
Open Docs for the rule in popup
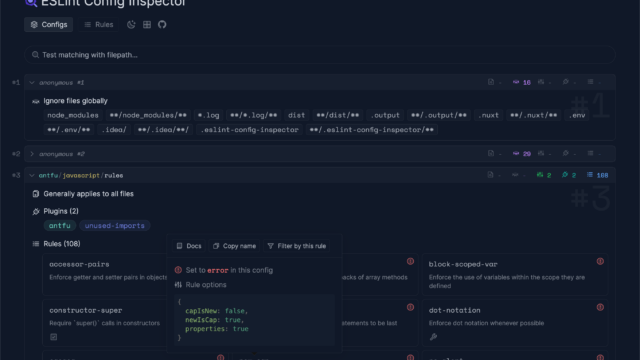(189, 246)
